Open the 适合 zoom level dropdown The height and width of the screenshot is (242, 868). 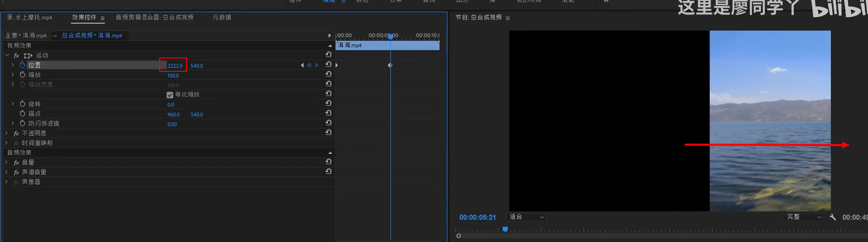[526, 217]
